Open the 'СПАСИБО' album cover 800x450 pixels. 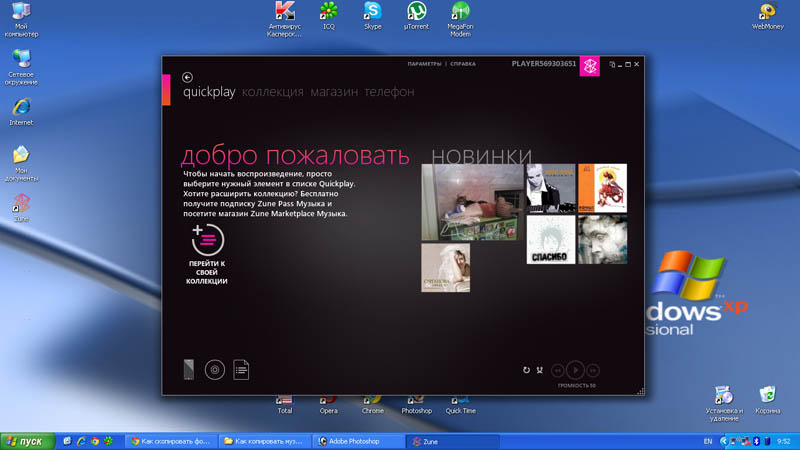click(551, 240)
